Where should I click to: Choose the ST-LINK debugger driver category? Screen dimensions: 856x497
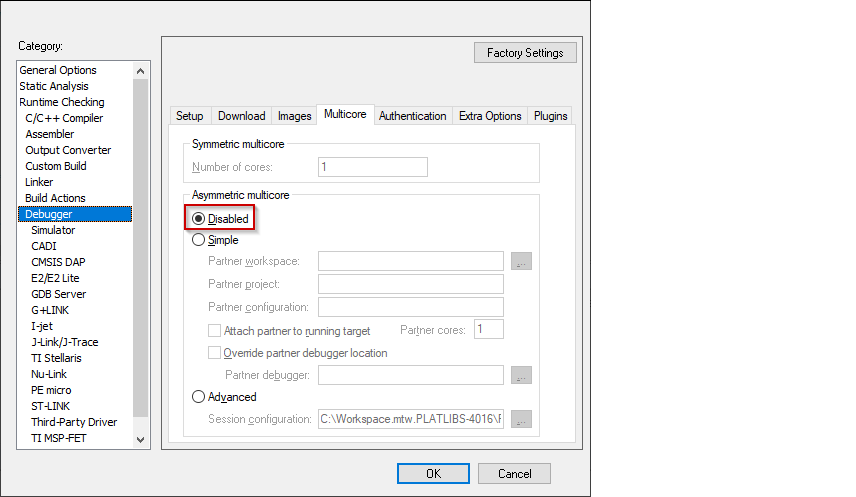[x=51, y=406]
